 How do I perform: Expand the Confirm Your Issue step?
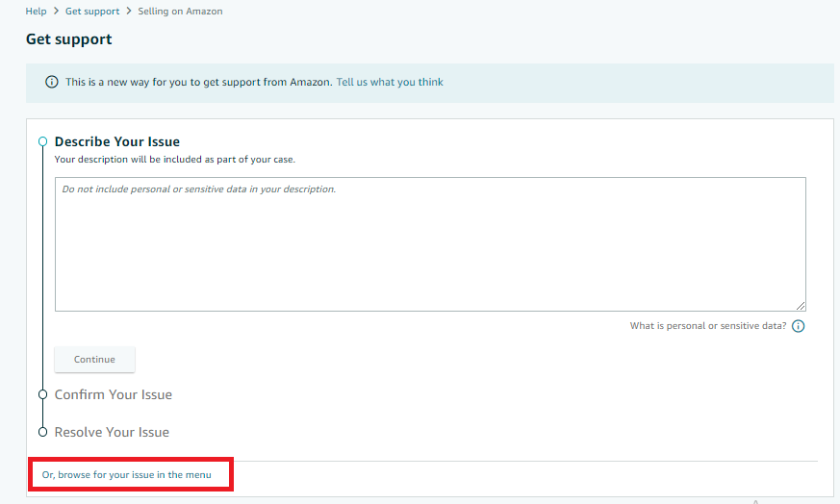point(114,394)
